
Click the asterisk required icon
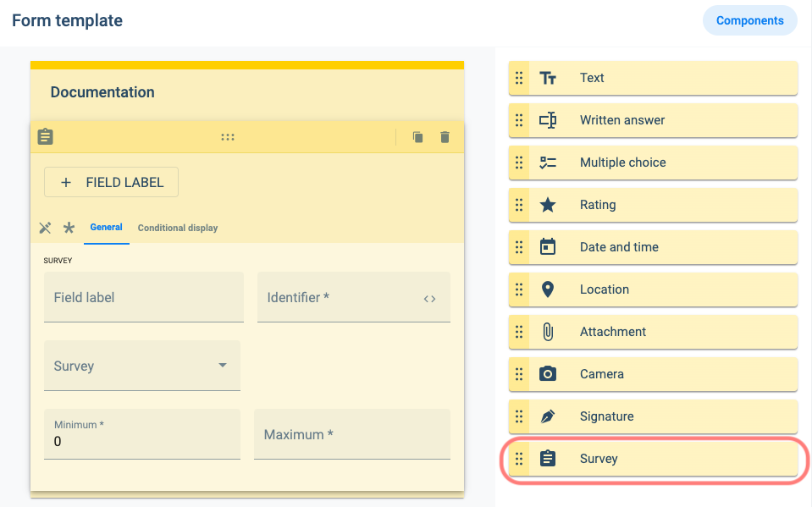point(69,228)
